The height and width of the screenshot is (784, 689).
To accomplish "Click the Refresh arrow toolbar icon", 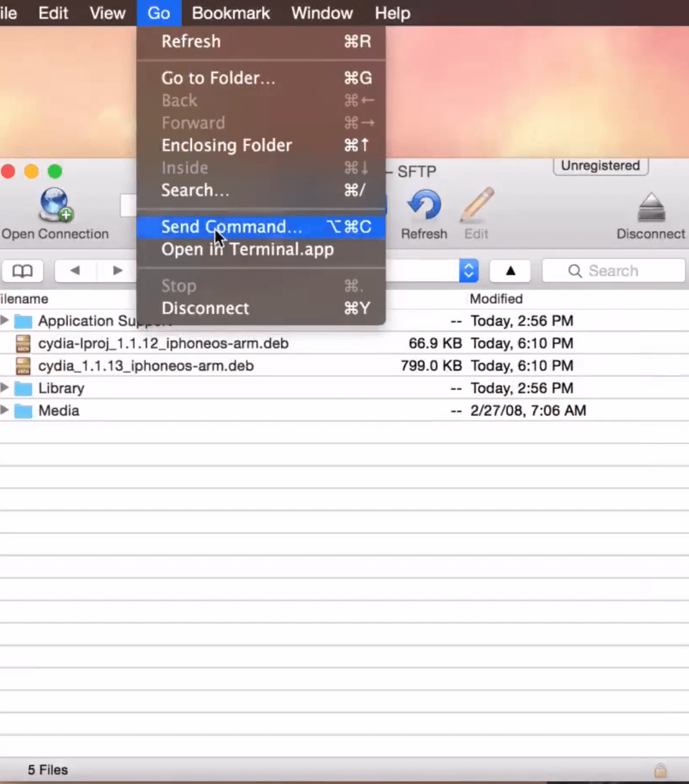I will [x=424, y=207].
